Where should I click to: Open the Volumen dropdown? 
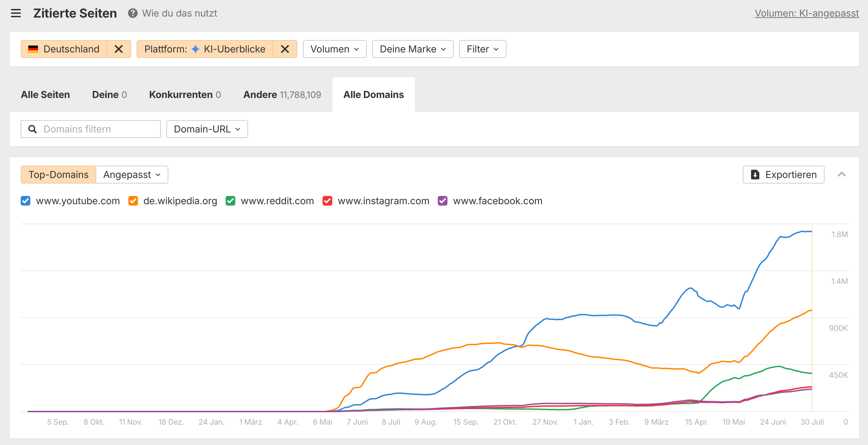(x=335, y=49)
